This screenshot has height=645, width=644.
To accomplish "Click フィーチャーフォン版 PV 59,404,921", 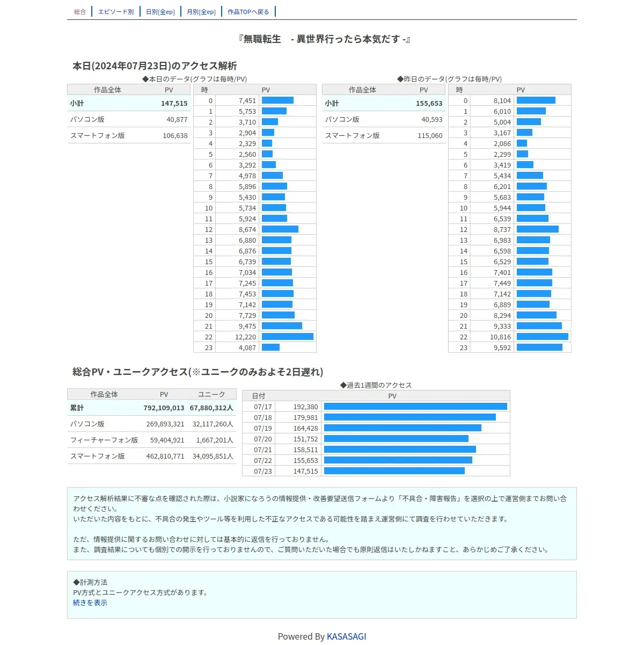I will pos(167,440).
